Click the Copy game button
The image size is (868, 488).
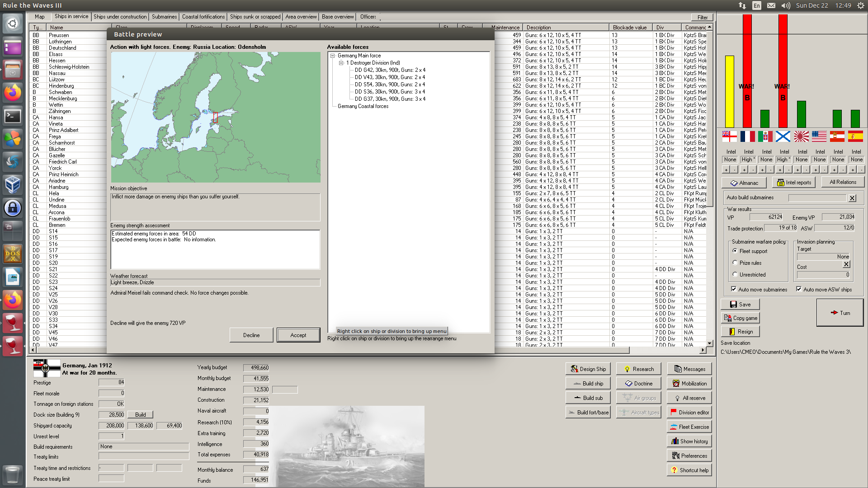coord(740,318)
